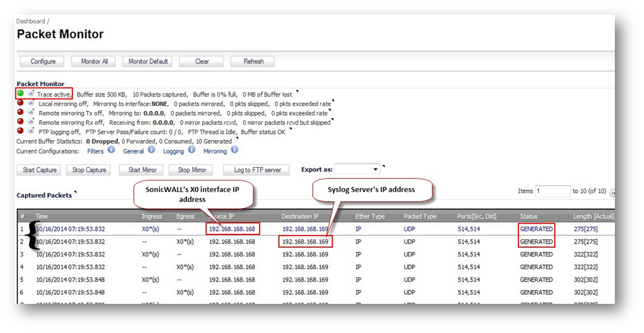Click the Configure button
This screenshot has width=644, height=333.
[x=43, y=62]
